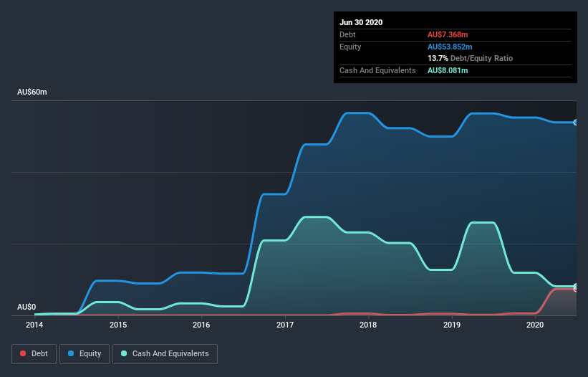The width and height of the screenshot is (588, 377).
Task: Click the AU$0 y-axis label
Action: click(x=26, y=307)
